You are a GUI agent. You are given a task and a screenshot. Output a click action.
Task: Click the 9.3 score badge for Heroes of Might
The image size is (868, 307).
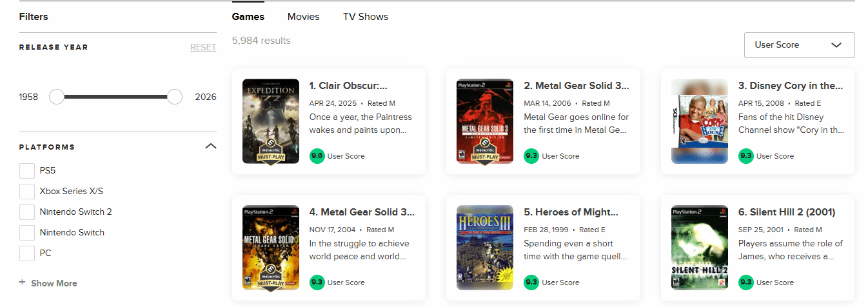531,282
